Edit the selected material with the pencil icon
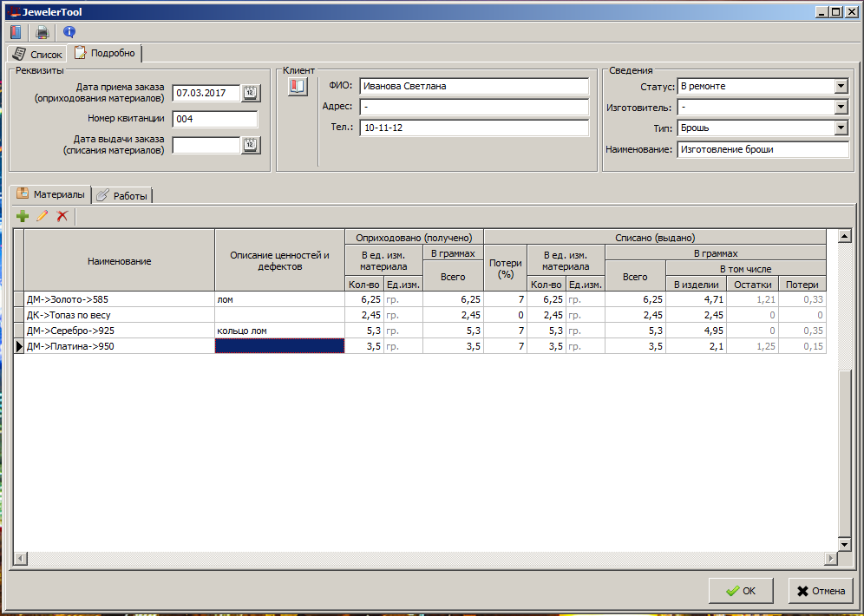864x616 pixels. point(43,216)
